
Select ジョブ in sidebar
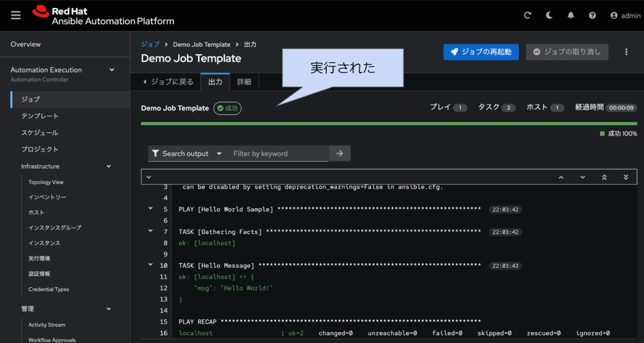point(70,99)
